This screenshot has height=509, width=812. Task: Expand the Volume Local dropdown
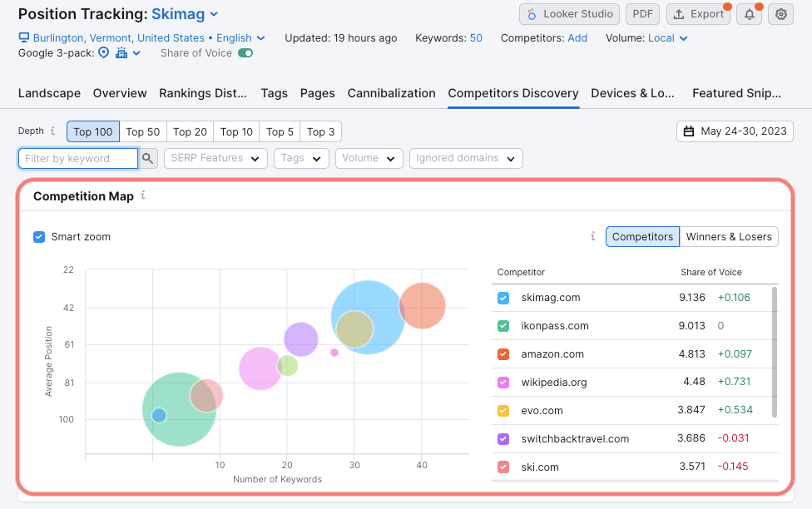pos(668,38)
